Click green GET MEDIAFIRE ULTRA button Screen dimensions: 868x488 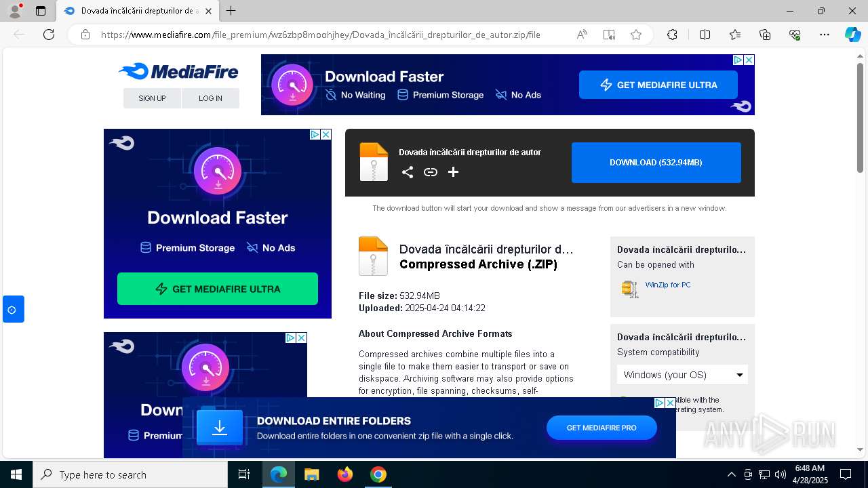(218, 289)
